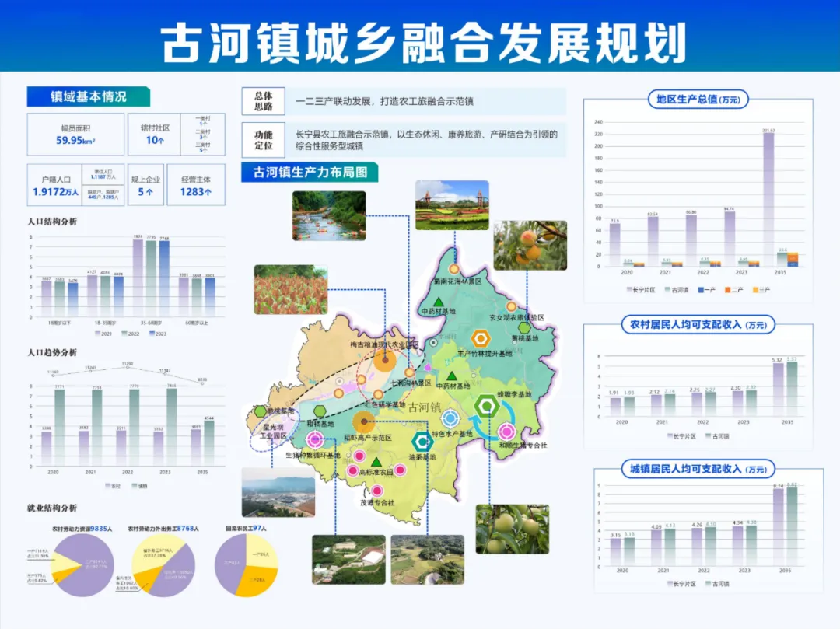Click the '10个' 辖村社区 value
This screenshot has width=840, height=629.
click(x=155, y=140)
